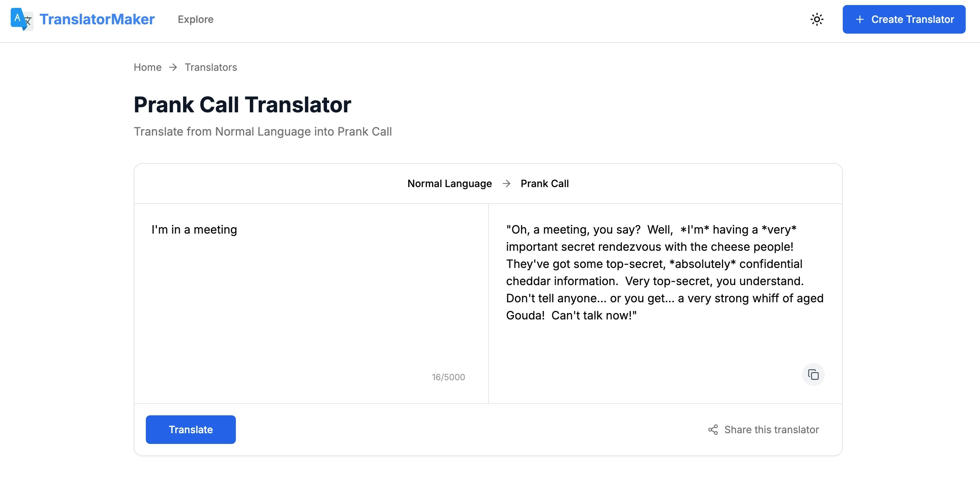Screen dimensions: 980x484
Task: Click the Prank Call Translator heading
Action: click(x=242, y=105)
